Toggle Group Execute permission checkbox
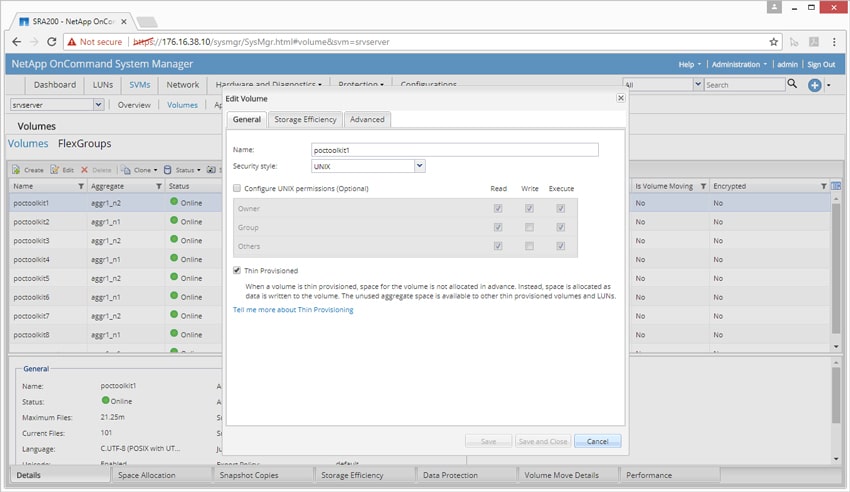This screenshot has height=492, width=850. (561, 227)
